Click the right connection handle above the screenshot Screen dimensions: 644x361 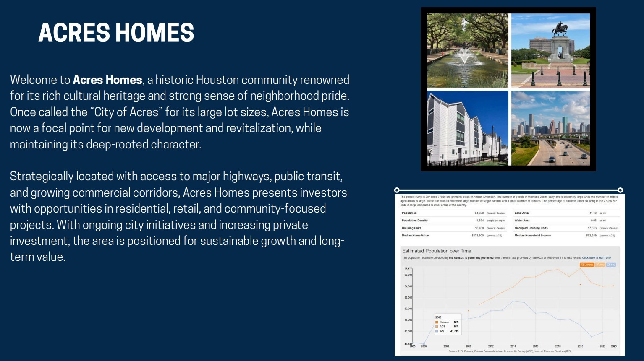point(620,190)
